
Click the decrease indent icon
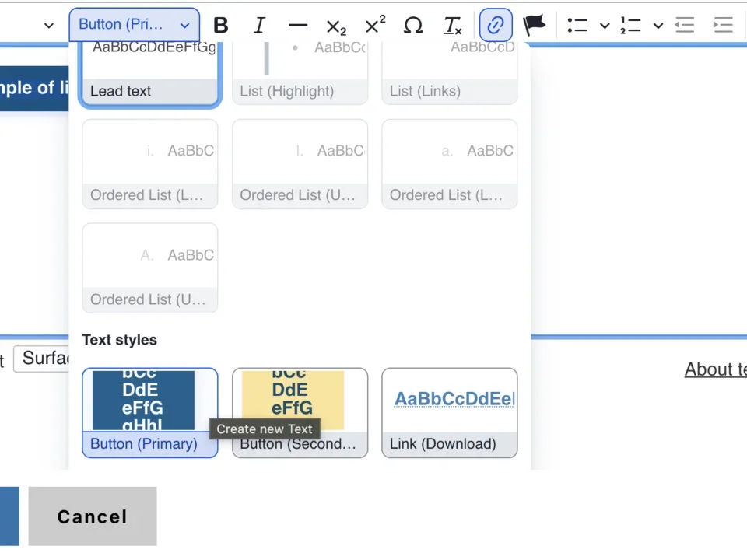pyautogui.click(x=684, y=25)
